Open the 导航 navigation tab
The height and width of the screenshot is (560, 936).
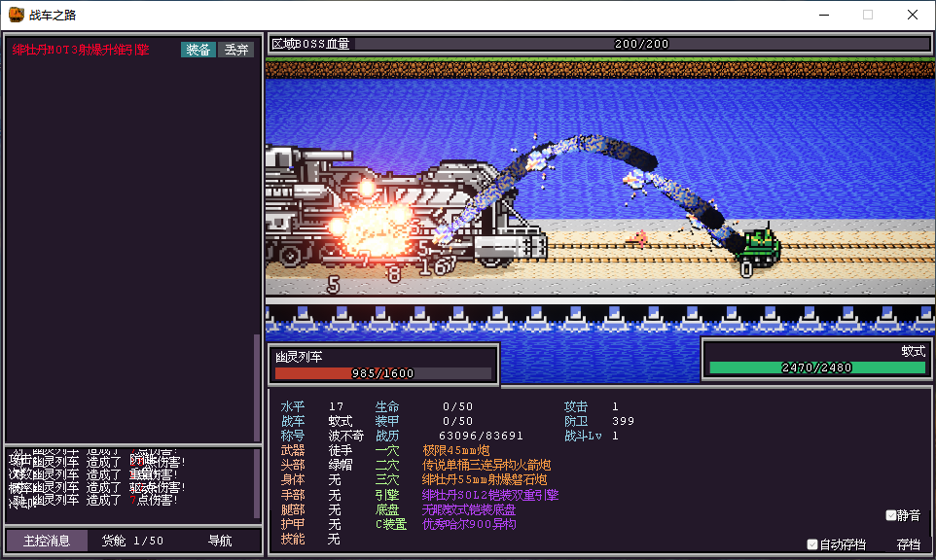tap(220, 541)
